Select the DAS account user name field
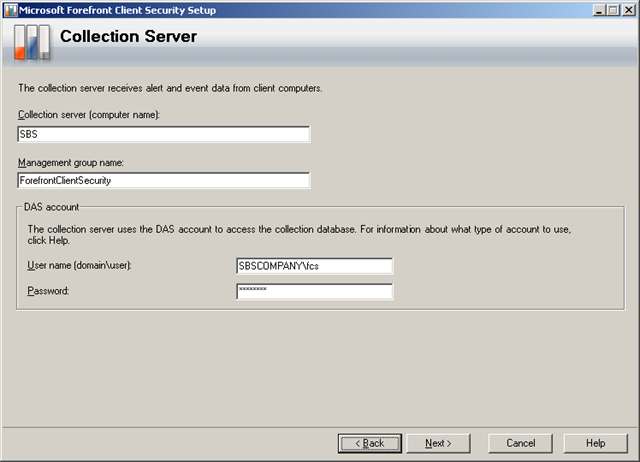The image size is (640, 462). click(x=314, y=266)
